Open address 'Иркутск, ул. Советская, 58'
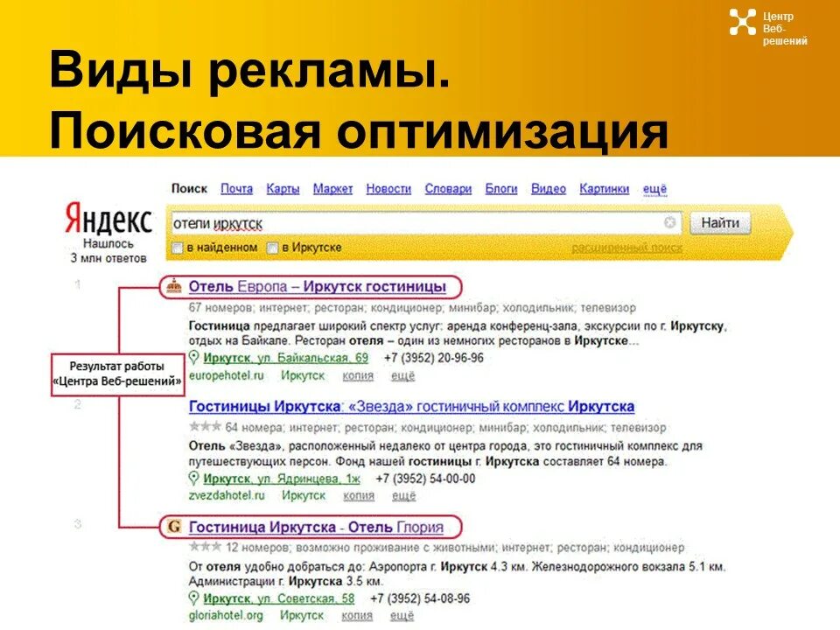This screenshot has height=630, width=840. [x=278, y=598]
